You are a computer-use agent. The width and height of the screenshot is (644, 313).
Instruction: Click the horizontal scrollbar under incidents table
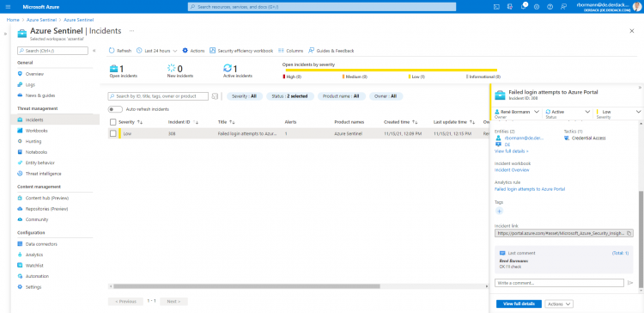click(246, 286)
